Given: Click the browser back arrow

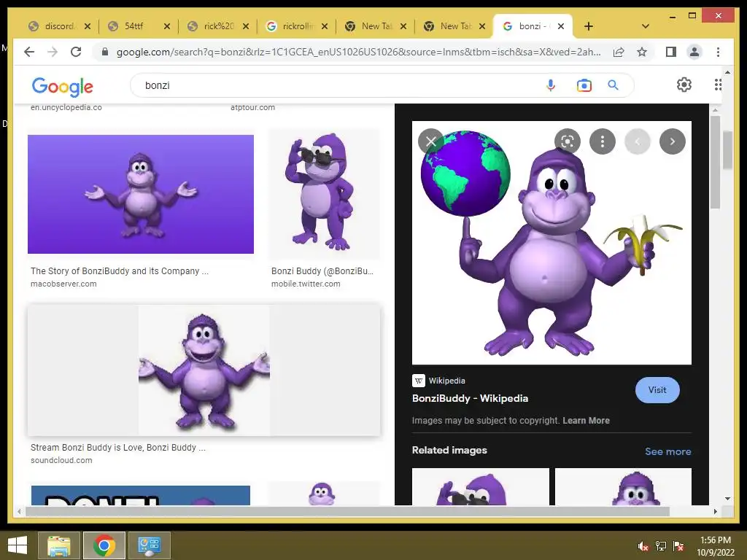Looking at the screenshot, I should 29,52.
